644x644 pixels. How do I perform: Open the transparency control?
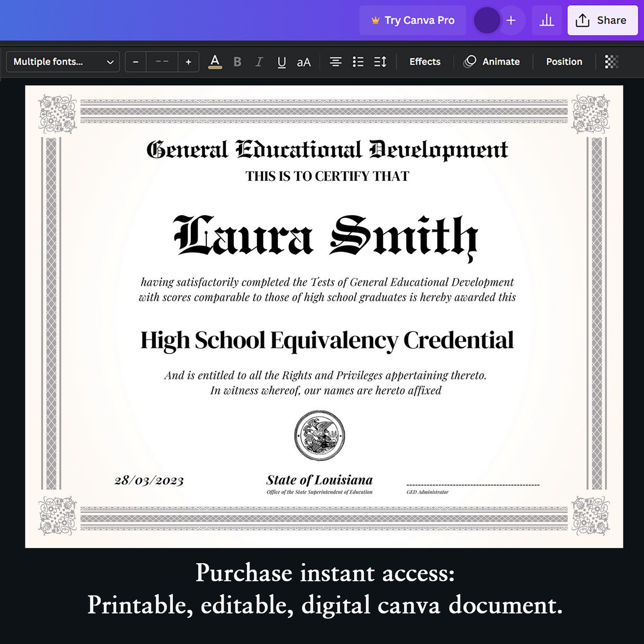point(611,62)
